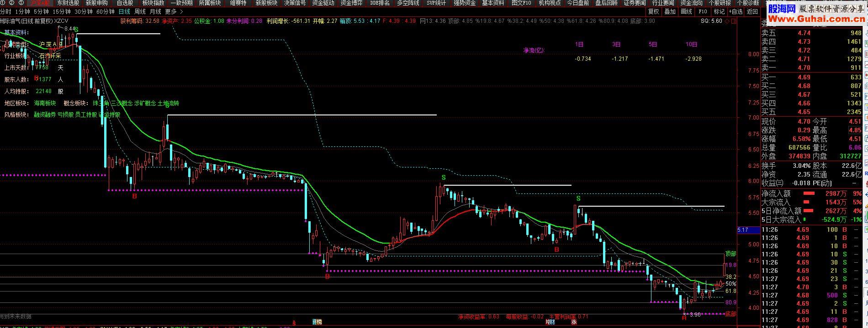The height and width of the screenshot is (328, 868).
Task: Open 强势资金 tab
Action: 465,3
